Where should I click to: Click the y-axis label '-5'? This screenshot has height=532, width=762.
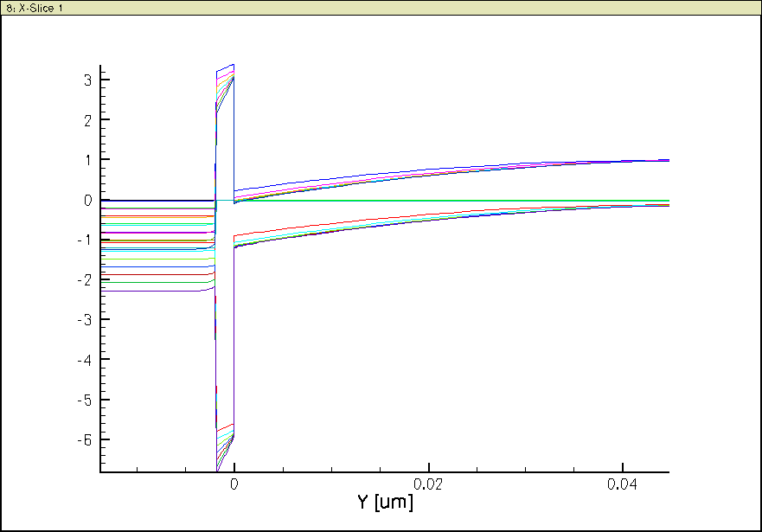(85, 401)
